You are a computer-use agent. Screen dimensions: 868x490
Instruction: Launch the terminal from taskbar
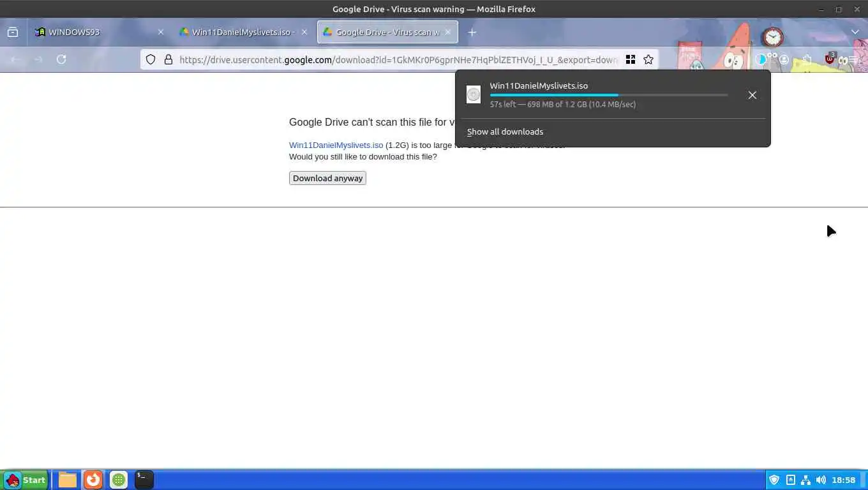(144, 480)
